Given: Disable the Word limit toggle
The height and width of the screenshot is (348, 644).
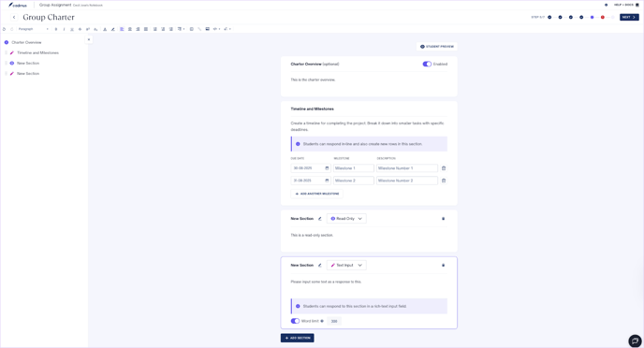Looking at the screenshot, I should (295, 321).
